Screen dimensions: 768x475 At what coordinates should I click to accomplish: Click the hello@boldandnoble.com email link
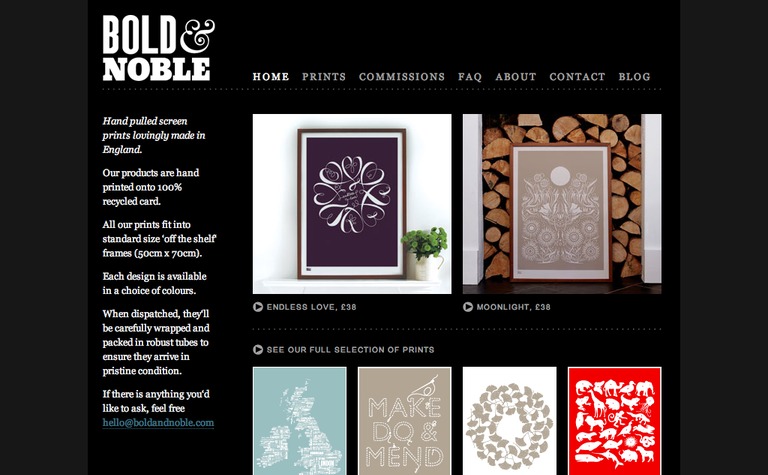[x=158, y=423]
